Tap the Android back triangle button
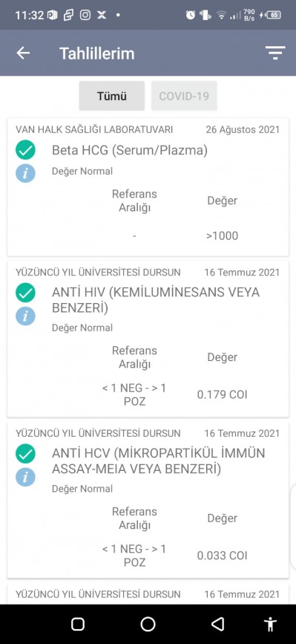This screenshot has width=296, height=644. (x=217, y=624)
